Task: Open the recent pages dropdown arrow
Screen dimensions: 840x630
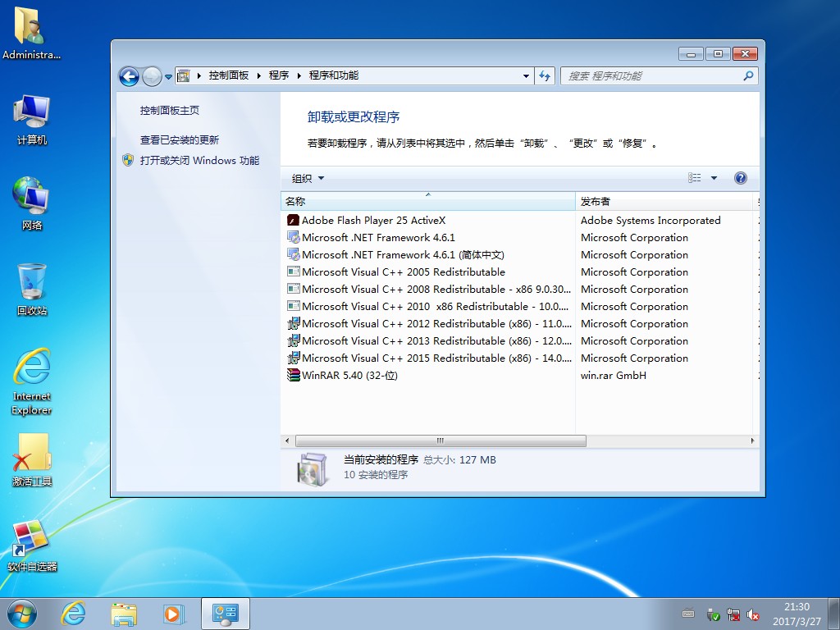Action: point(168,76)
